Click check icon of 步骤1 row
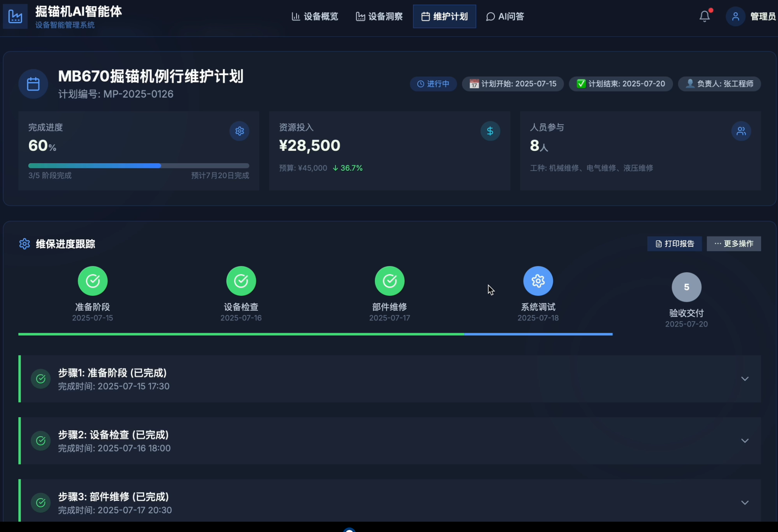Image resolution: width=778 pixels, height=532 pixels. pos(40,379)
